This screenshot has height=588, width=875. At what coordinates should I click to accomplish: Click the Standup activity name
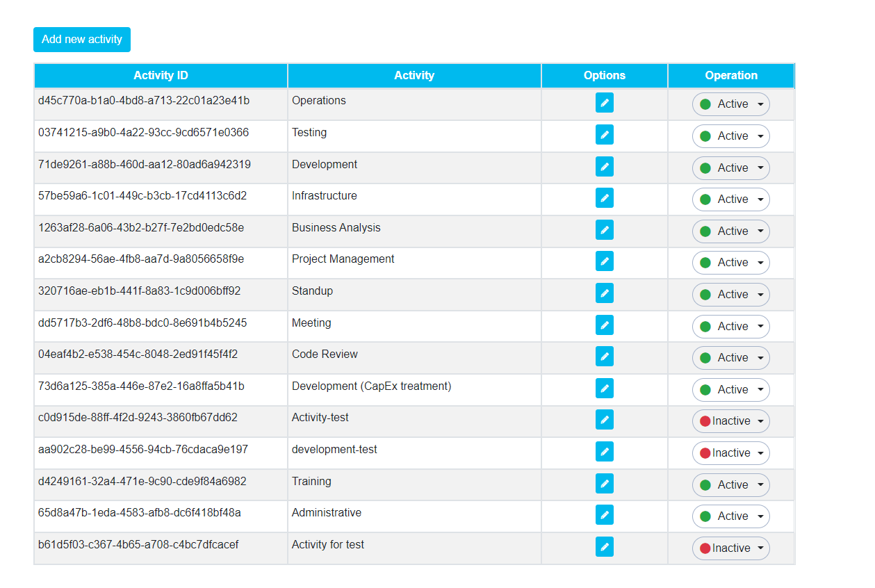[x=312, y=291]
